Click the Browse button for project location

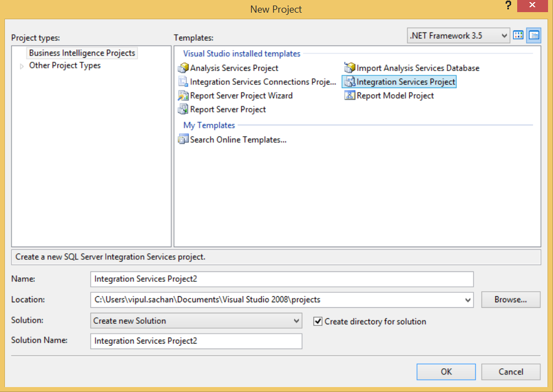[x=511, y=300]
